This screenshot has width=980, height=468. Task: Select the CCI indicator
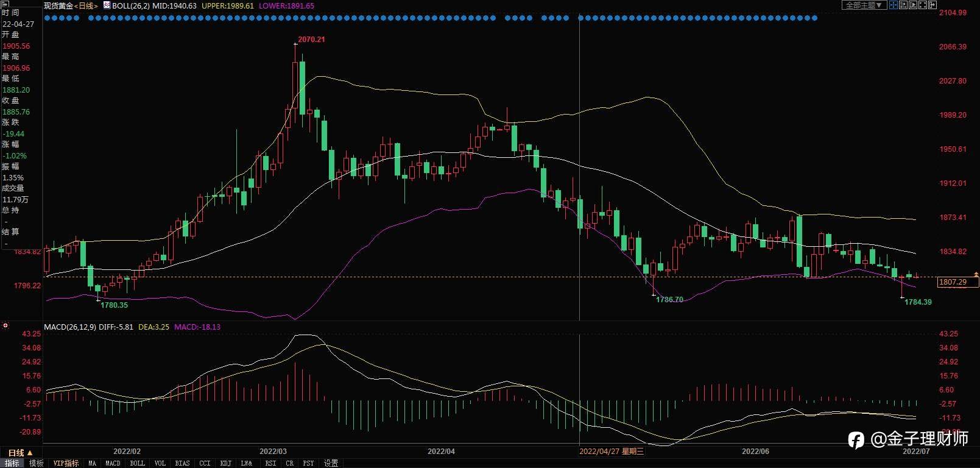coord(205,463)
